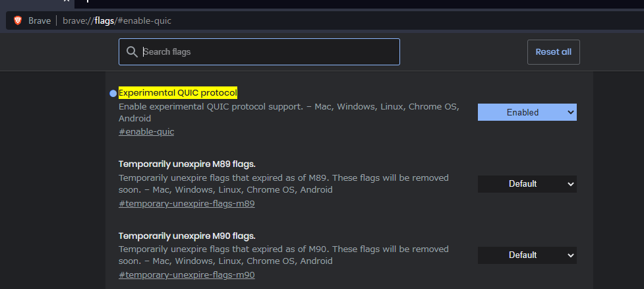This screenshot has width=644, height=289.
Task: Click the #temporary-unexpire-flags-m90 link
Action: click(x=187, y=275)
